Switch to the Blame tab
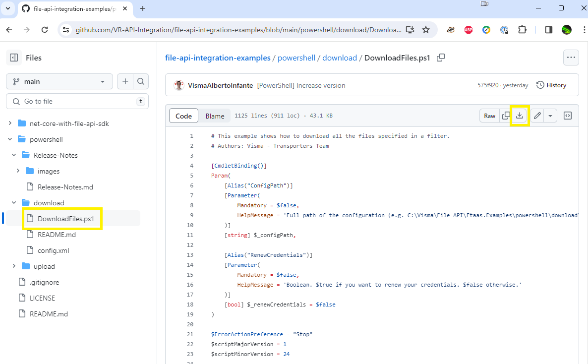The height and width of the screenshot is (364, 588). (214, 116)
